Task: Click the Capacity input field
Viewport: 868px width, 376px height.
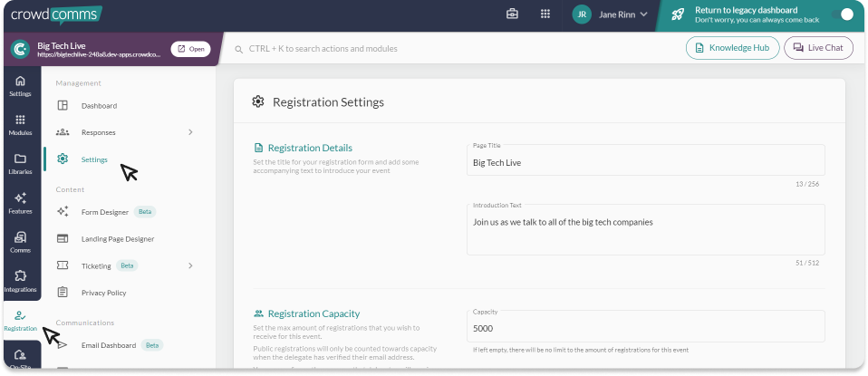Action: (x=645, y=328)
